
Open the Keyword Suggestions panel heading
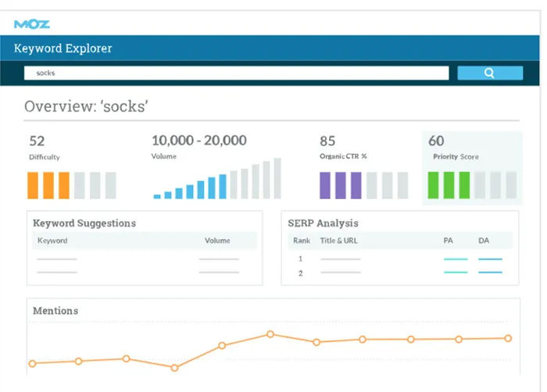[84, 223]
